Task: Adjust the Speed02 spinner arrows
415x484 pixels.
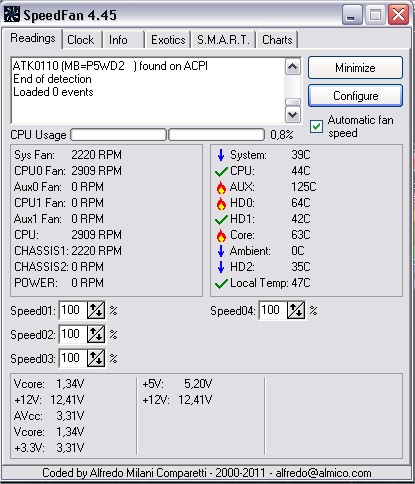Action: 96,334
